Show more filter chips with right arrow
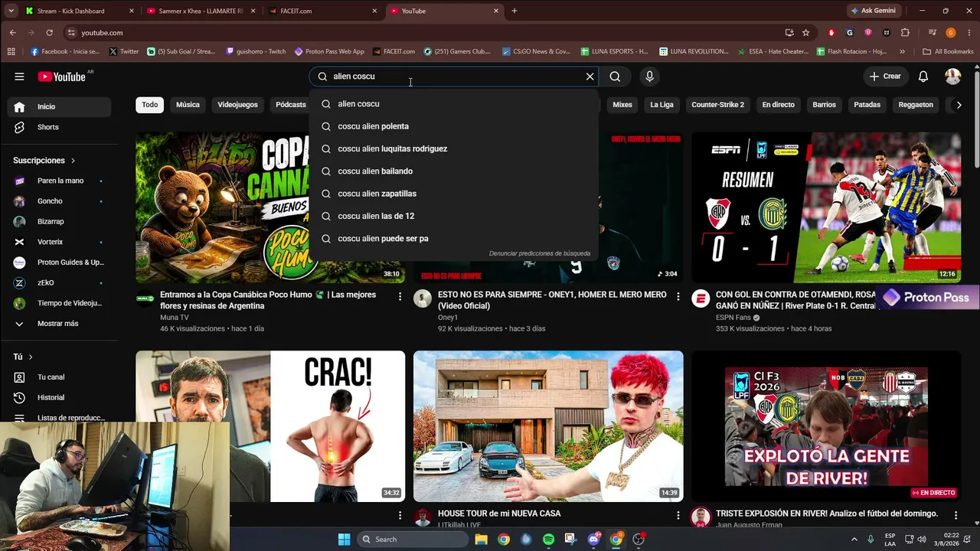The height and width of the screenshot is (551, 980). [959, 105]
